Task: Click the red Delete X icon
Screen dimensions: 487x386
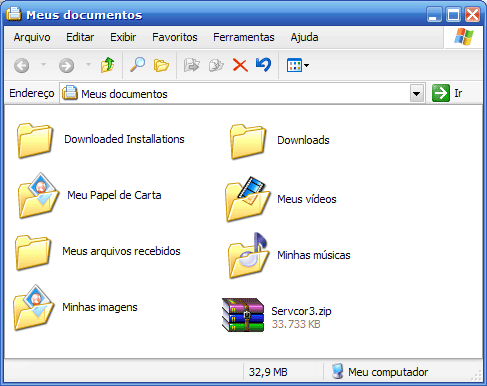Action: tap(240, 65)
